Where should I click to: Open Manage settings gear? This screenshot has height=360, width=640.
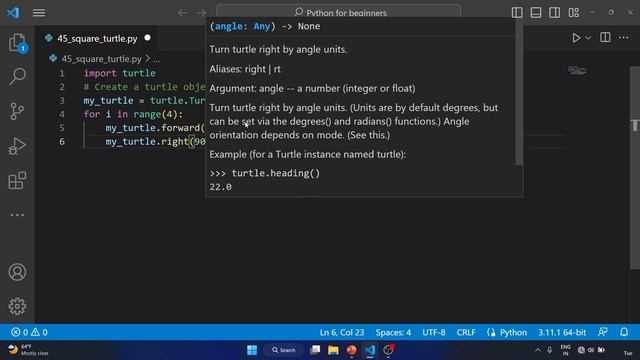coord(17,306)
